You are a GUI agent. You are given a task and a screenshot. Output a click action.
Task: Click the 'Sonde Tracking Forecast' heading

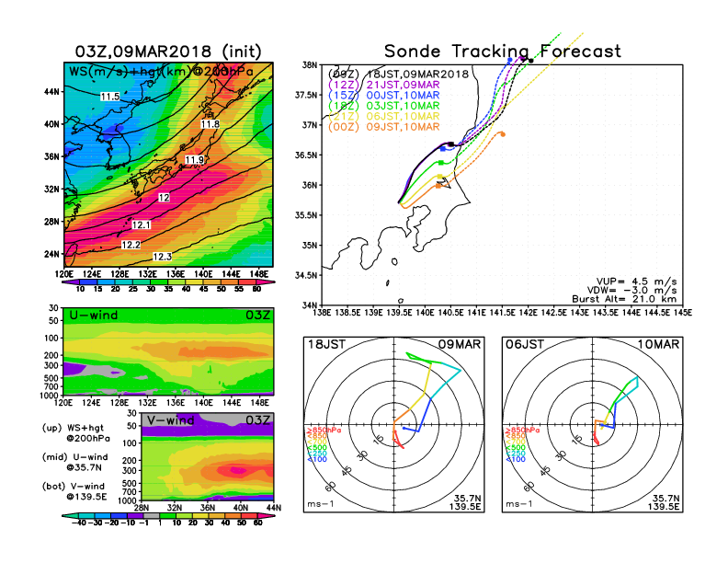[503, 52]
